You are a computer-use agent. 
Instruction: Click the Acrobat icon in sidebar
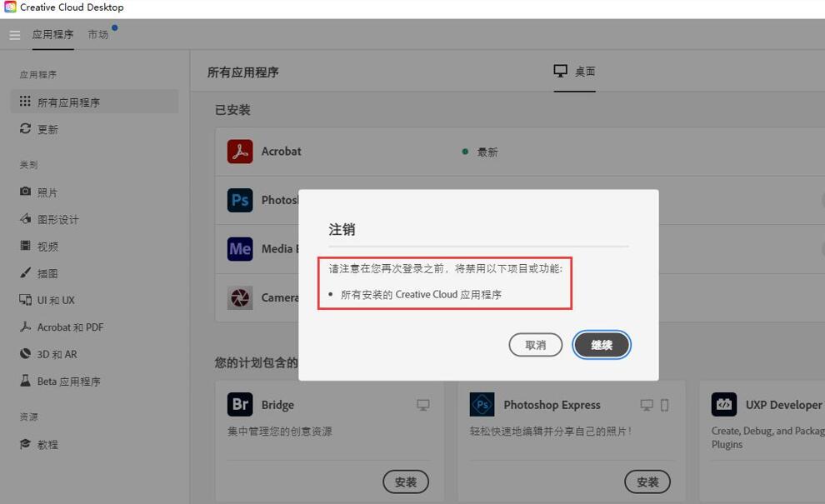25,327
